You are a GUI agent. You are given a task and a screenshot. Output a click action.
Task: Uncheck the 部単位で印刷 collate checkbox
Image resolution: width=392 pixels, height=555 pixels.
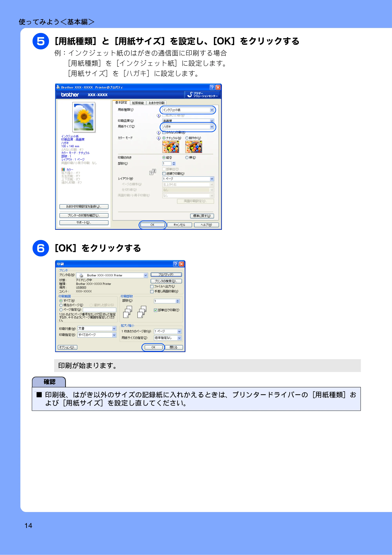[156, 310]
